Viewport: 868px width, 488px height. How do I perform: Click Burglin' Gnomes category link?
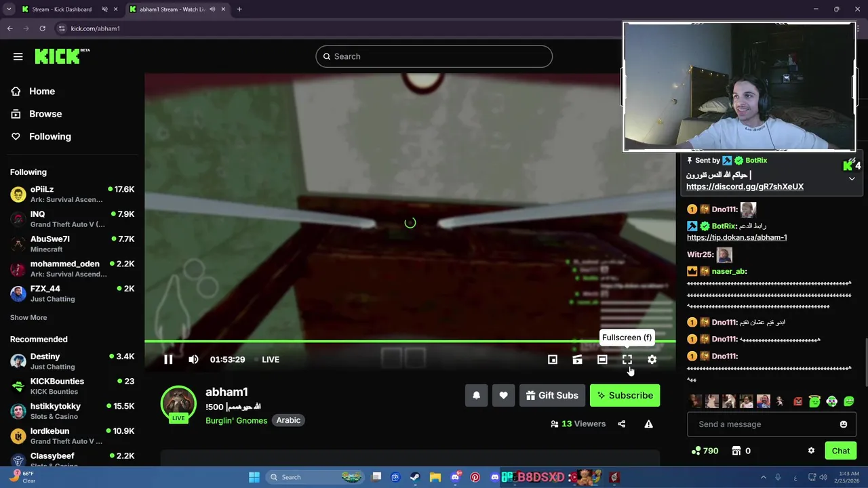pos(236,420)
